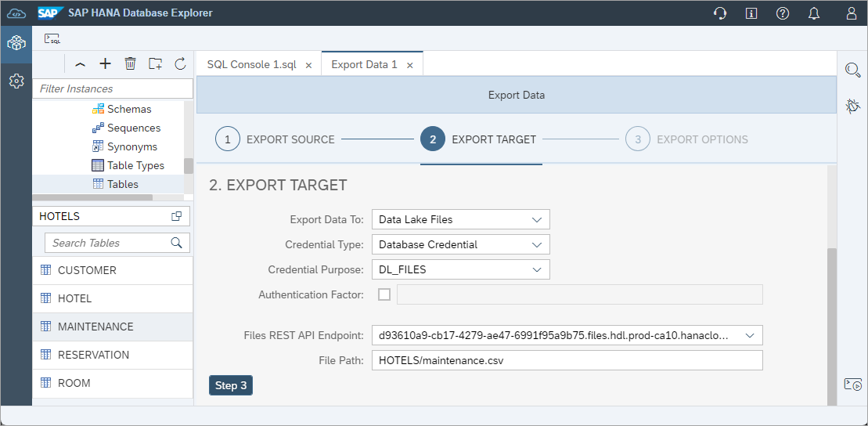
Task: Switch to the SQL Console 1.sql tab
Action: pyautogui.click(x=252, y=64)
